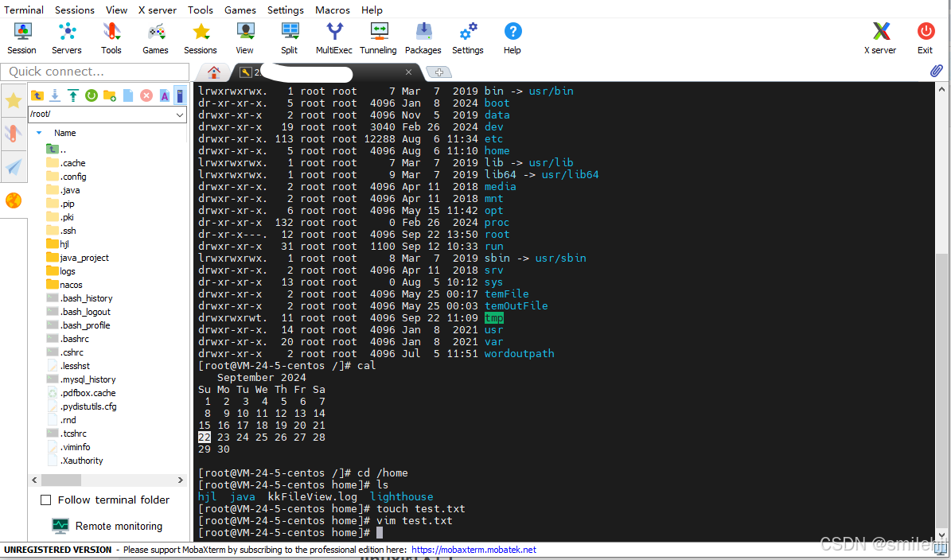Open the Terminal menu
The height and width of the screenshot is (560, 951).
(x=24, y=10)
